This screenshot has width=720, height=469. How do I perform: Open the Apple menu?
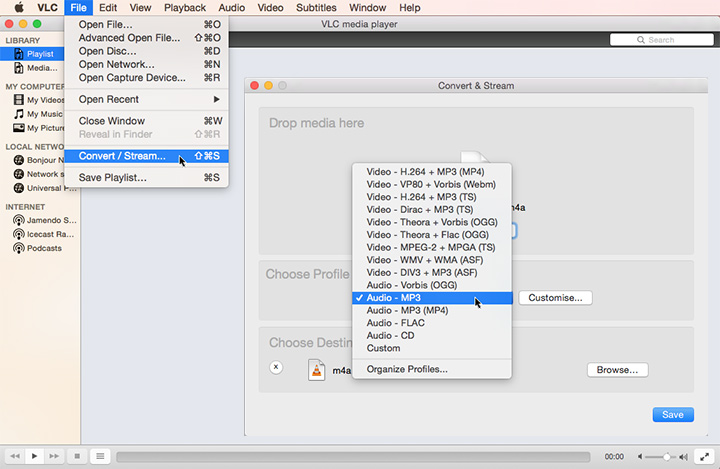click(19, 7)
